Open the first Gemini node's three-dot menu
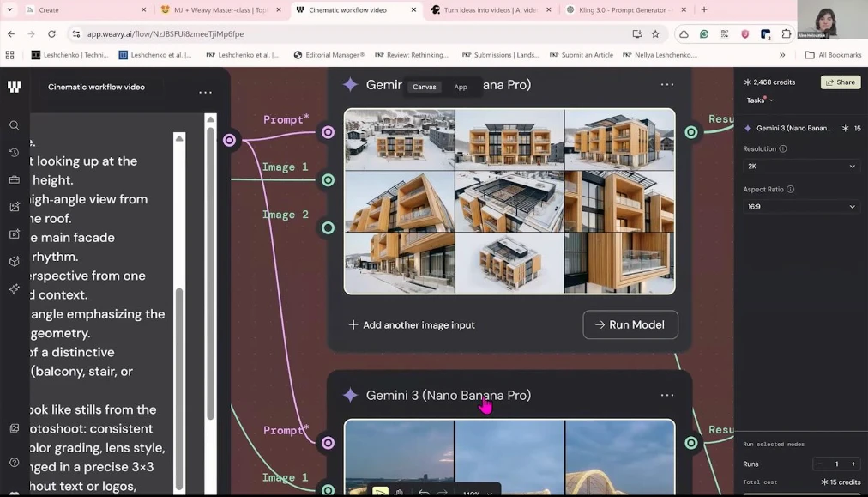Viewport: 868px width, 497px height. point(666,85)
